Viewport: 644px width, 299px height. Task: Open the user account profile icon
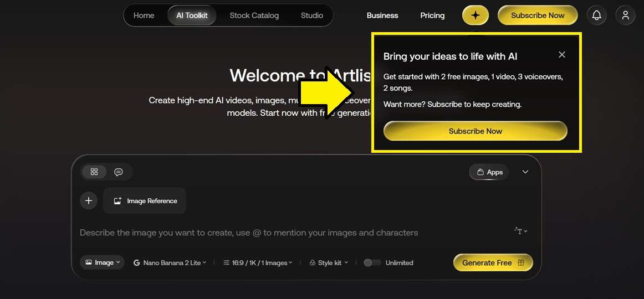625,16
